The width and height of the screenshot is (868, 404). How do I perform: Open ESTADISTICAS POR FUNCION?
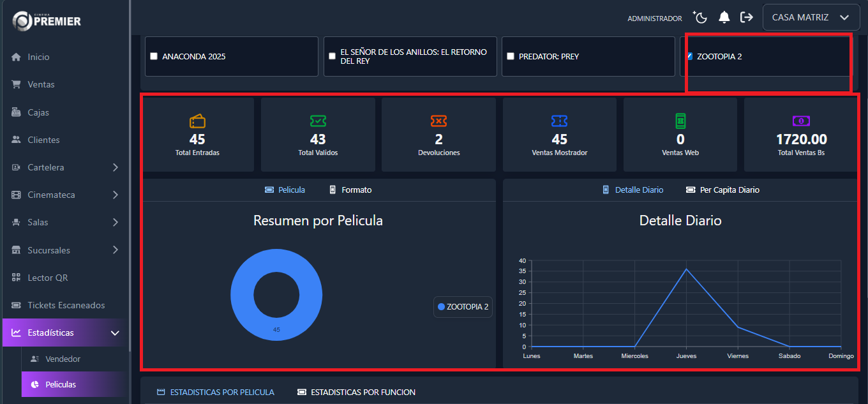tap(355, 392)
